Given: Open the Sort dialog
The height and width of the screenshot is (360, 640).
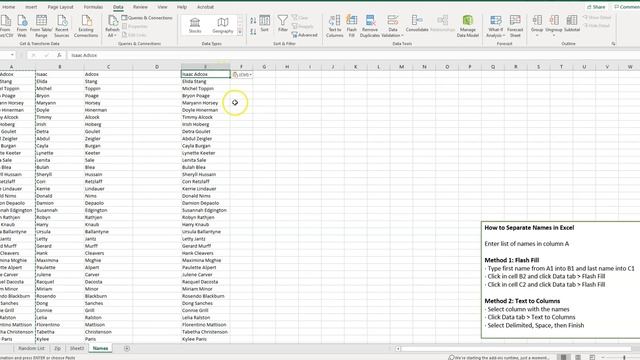Looking at the screenshot, I should point(264,23).
